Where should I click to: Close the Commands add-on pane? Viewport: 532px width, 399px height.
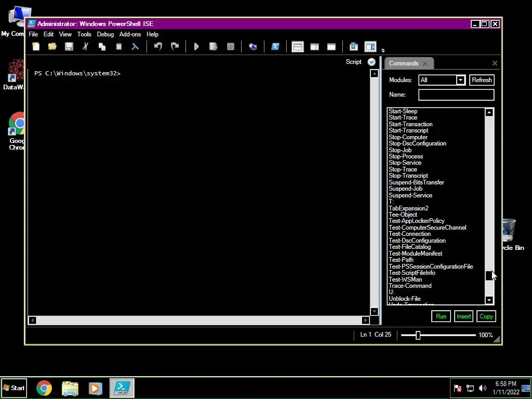[x=495, y=63]
